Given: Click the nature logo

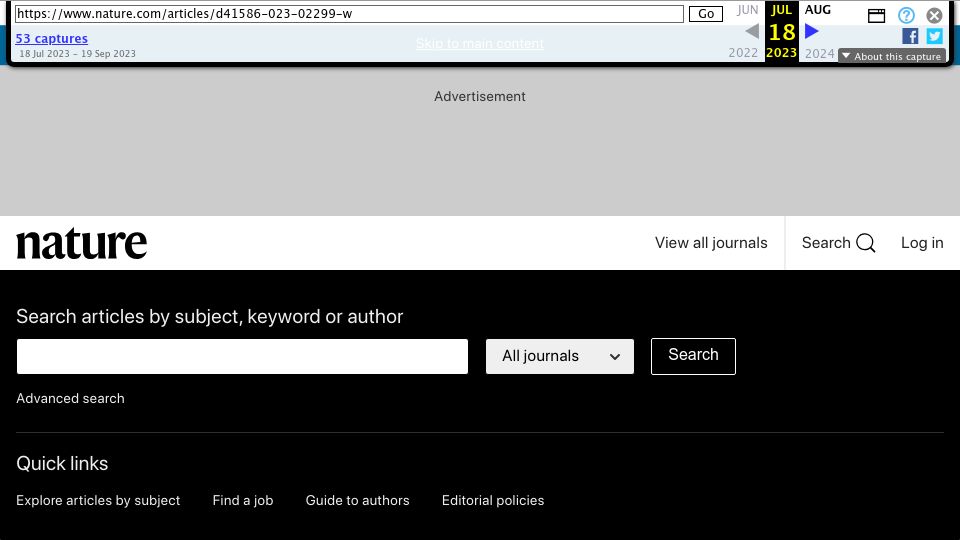Looking at the screenshot, I should (x=81, y=244).
